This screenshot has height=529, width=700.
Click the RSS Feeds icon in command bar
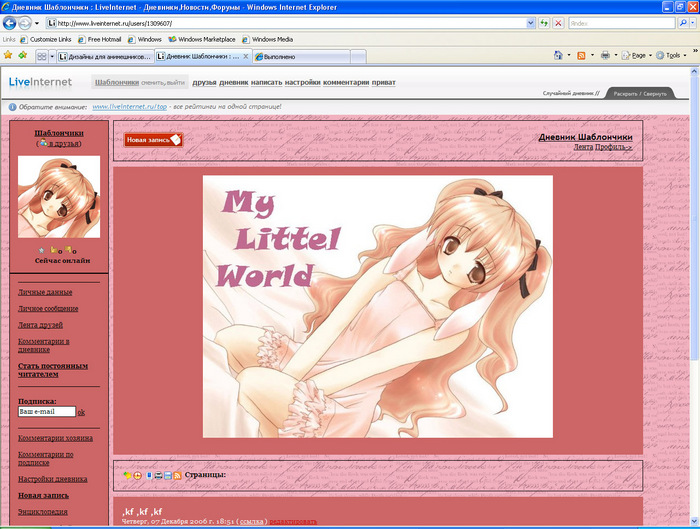pyautogui.click(x=581, y=55)
